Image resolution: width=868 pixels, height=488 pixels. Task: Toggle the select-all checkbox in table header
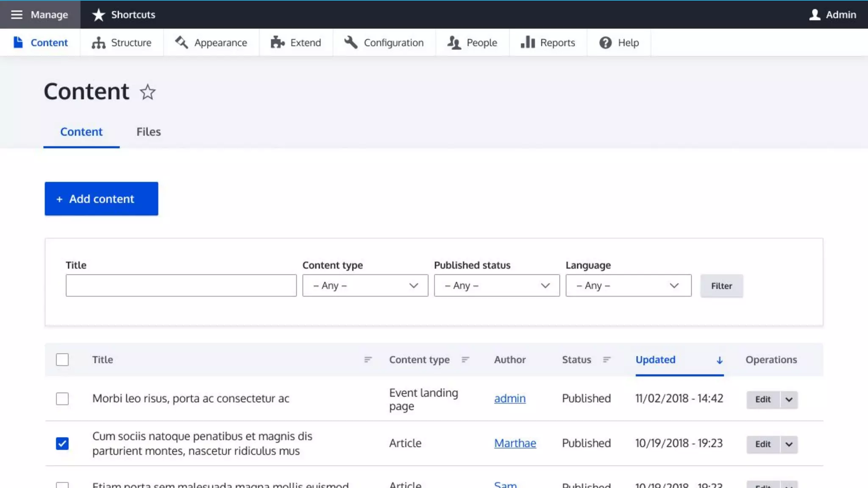pos(62,360)
